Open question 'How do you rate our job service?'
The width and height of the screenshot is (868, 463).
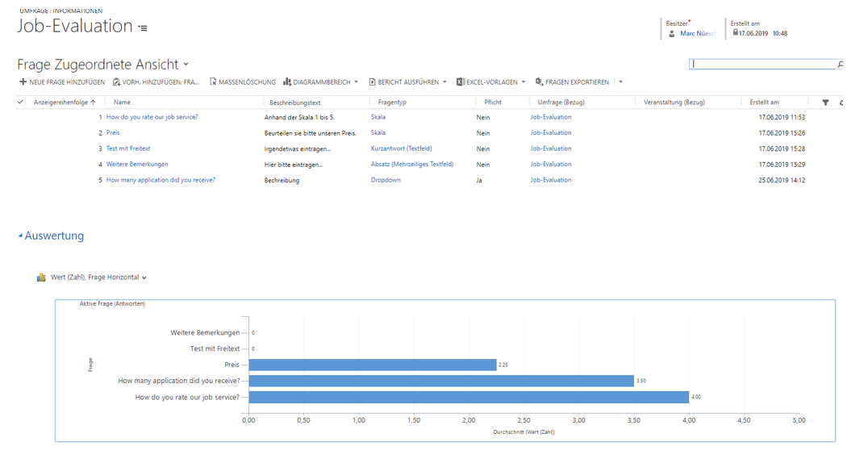click(152, 118)
